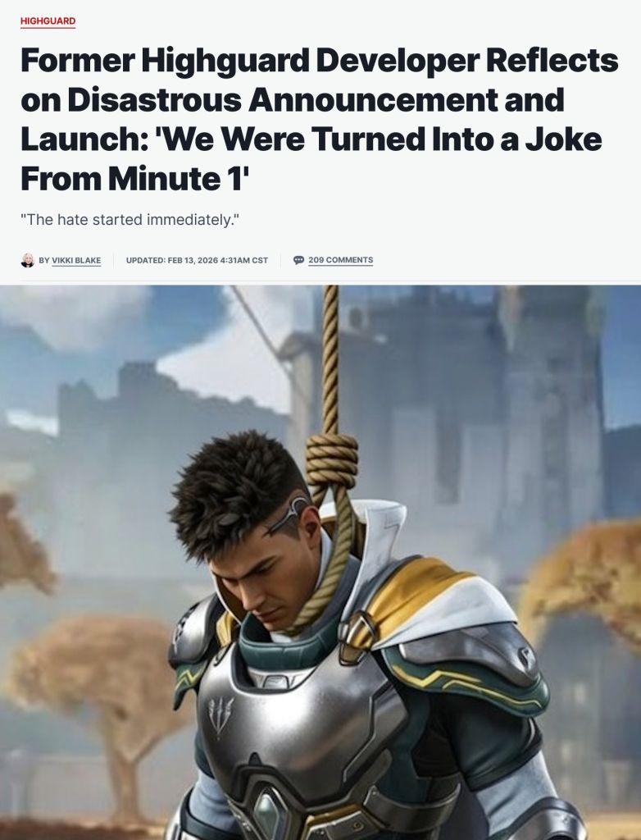
Task: Click the Updated Feb 13, 2026 timestamp
Action: point(197,260)
